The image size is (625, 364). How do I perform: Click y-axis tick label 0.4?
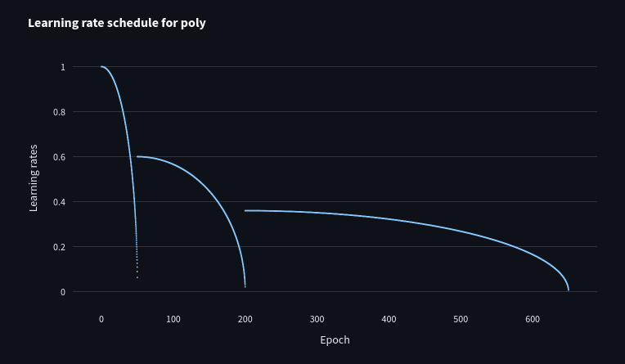click(59, 202)
